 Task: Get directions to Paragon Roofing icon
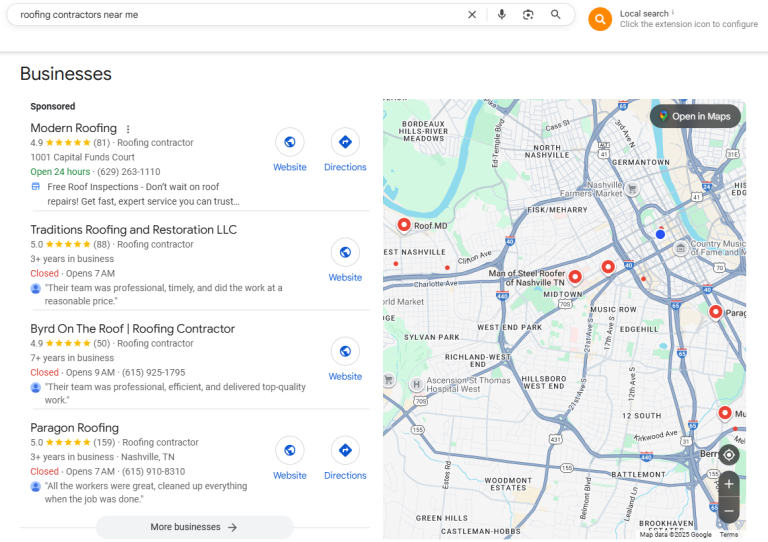[345, 450]
